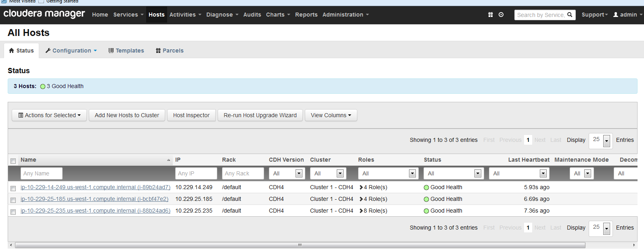Open Actions for Selected dropdown
644x251 pixels.
coord(49,115)
